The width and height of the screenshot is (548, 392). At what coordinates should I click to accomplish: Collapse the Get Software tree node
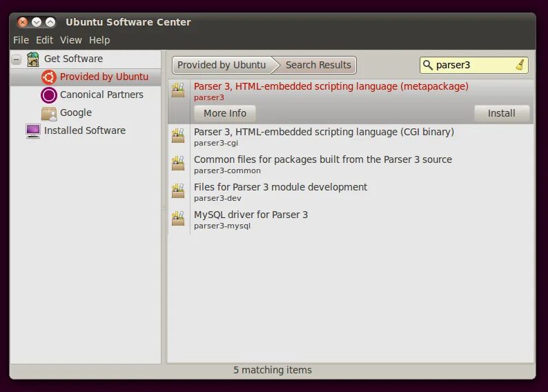click(x=16, y=59)
